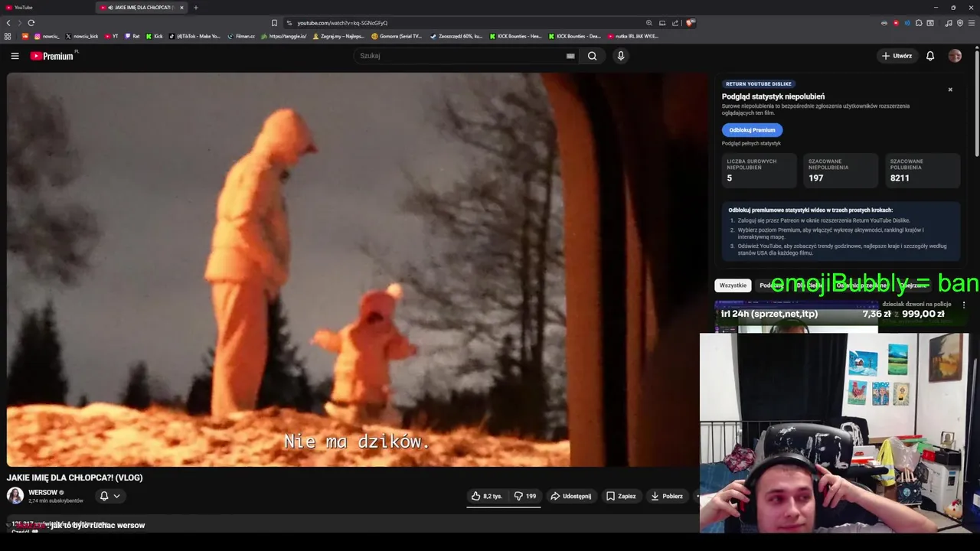Expand subscription notification bell dropdown

(109, 496)
